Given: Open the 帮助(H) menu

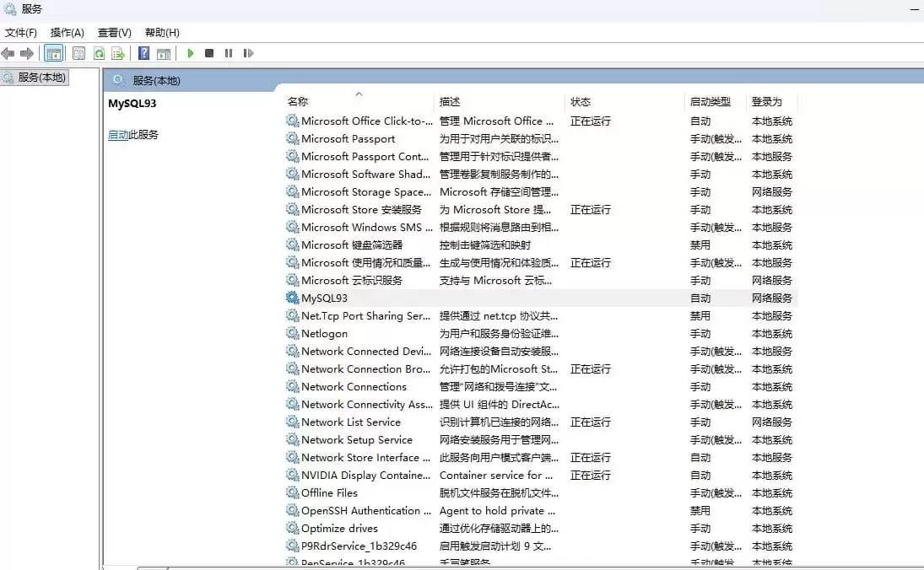Looking at the screenshot, I should coord(162,32).
